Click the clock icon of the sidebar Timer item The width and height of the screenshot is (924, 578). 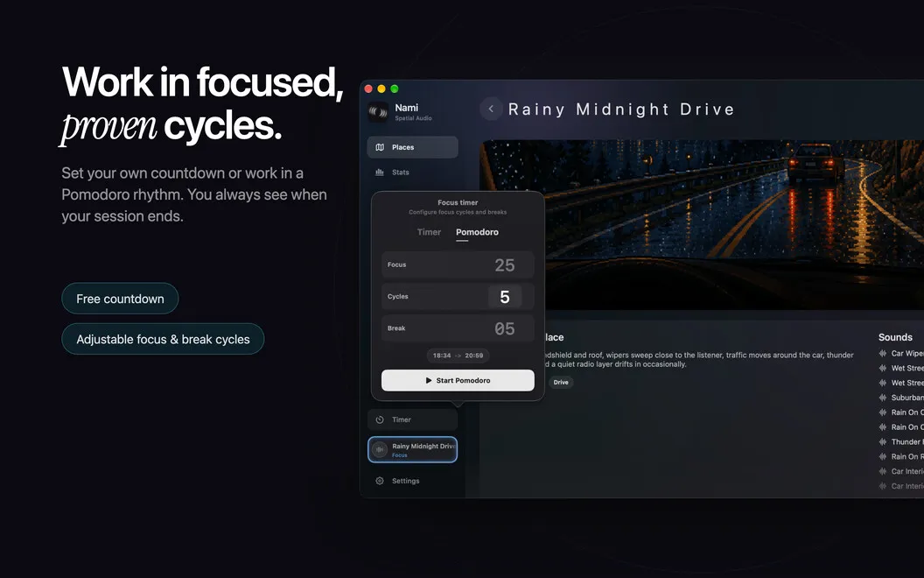pos(380,420)
